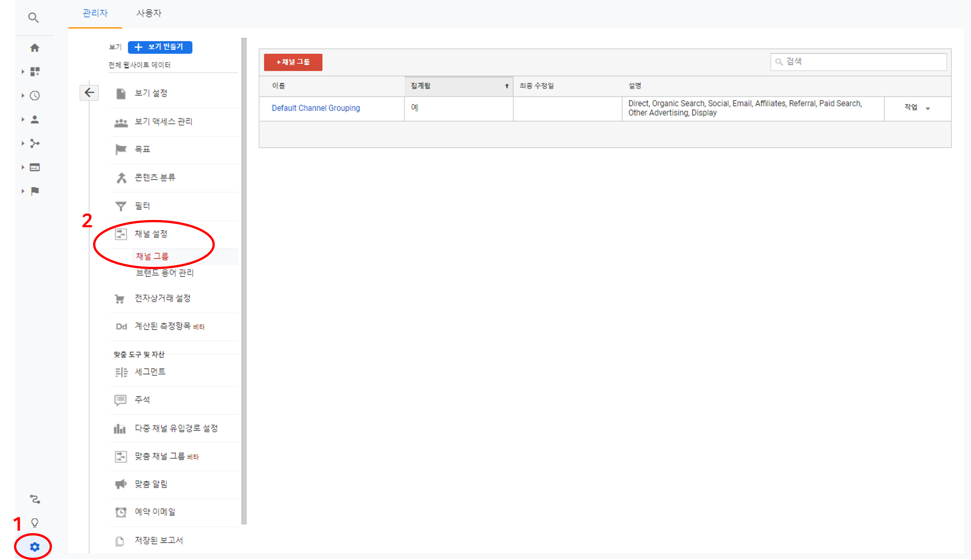
Task: Click the Attribution path icon in sidebar
Action: [35, 499]
